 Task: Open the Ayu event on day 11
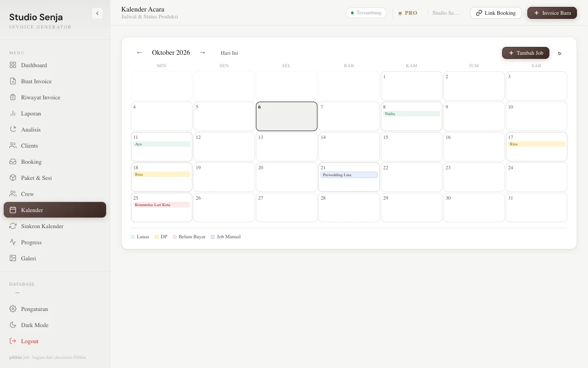click(162, 144)
